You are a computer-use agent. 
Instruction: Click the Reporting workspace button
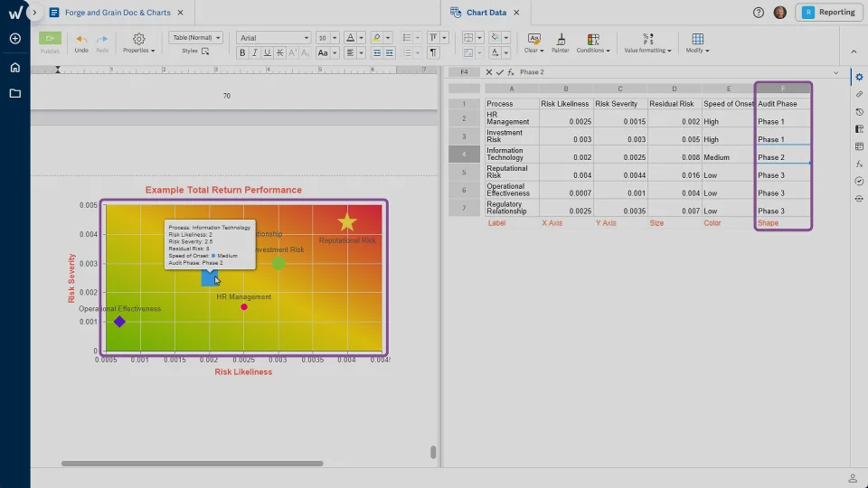coord(829,12)
